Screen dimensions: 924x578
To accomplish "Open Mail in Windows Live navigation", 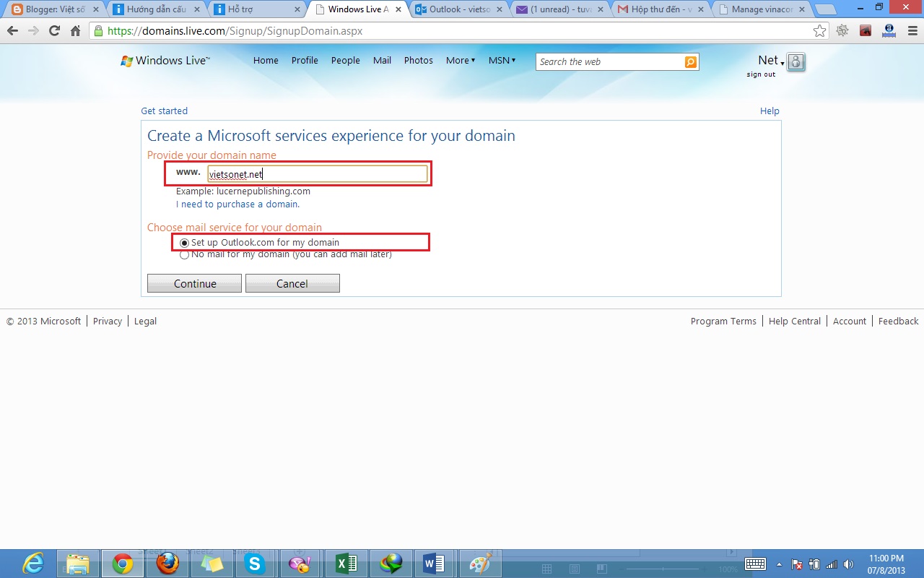I will [x=382, y=61].
